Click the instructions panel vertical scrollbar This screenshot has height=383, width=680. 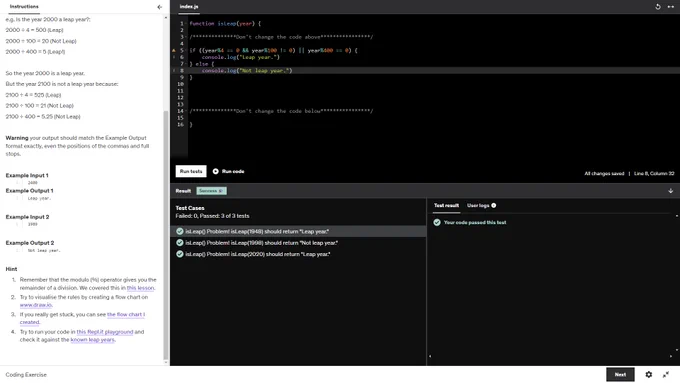pyautogui.click(x=166, y=234)
